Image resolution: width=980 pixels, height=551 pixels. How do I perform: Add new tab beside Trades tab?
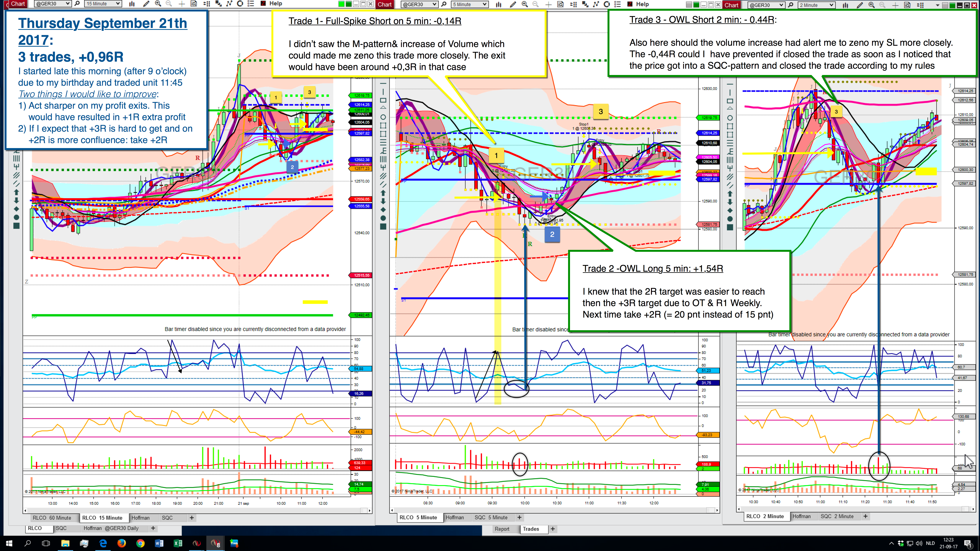click(x=553, y=529)
